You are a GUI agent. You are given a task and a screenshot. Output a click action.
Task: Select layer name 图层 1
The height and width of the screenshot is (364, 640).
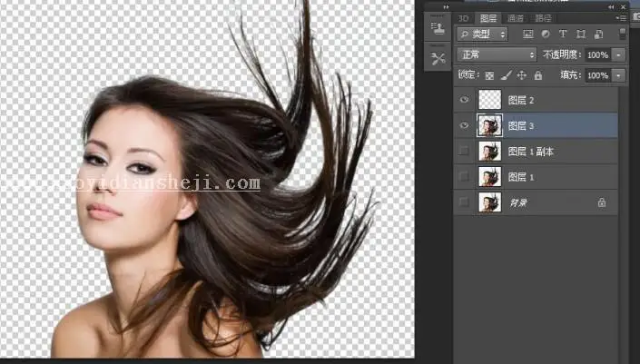click(521, 178)
